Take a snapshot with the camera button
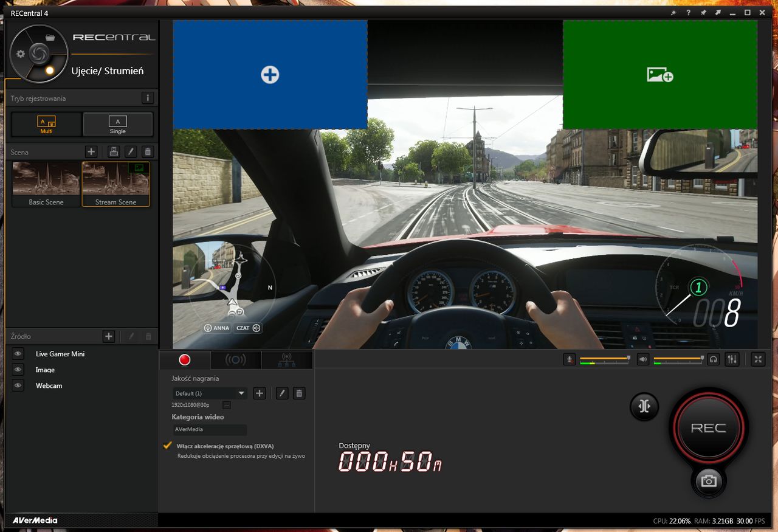Viewport: 778px width, 532px height. [709, 481]
